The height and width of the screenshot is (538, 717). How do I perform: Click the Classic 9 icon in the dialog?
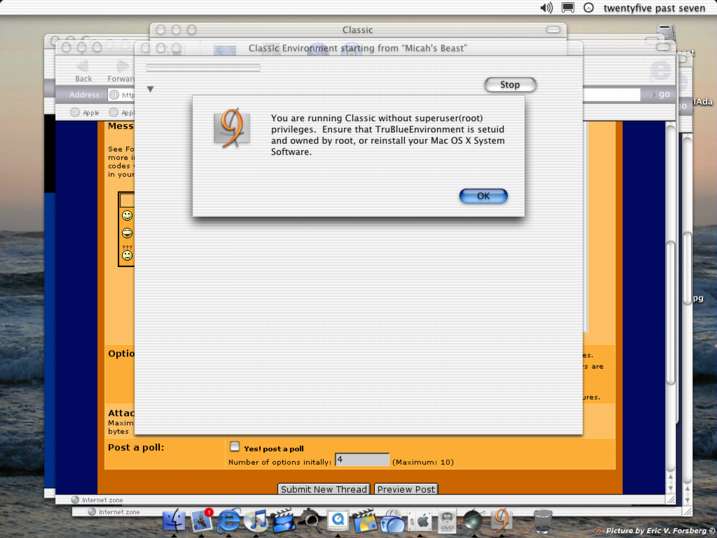(x=232, y=128)
